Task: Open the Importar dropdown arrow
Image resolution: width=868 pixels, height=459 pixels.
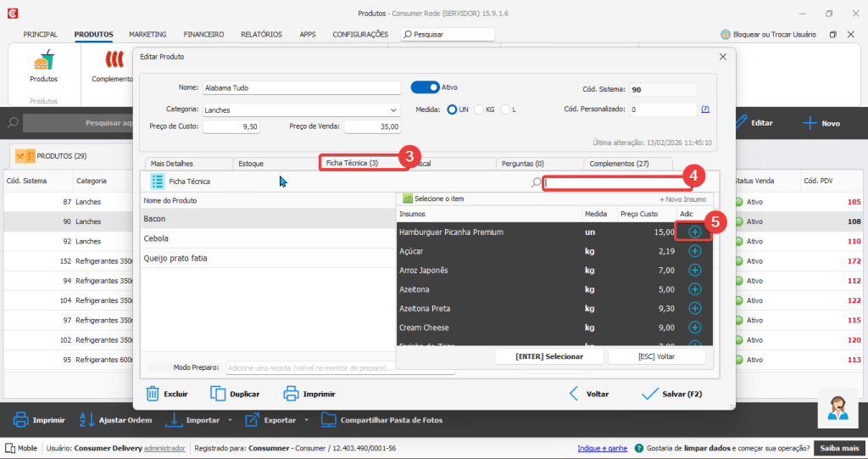Action: [x=230, y=420]
